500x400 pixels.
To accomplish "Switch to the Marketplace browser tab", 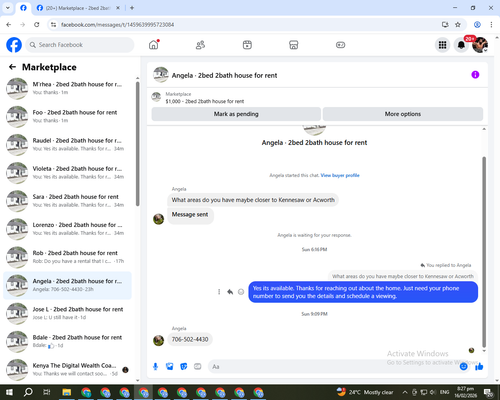I will [x=79, y=8].
